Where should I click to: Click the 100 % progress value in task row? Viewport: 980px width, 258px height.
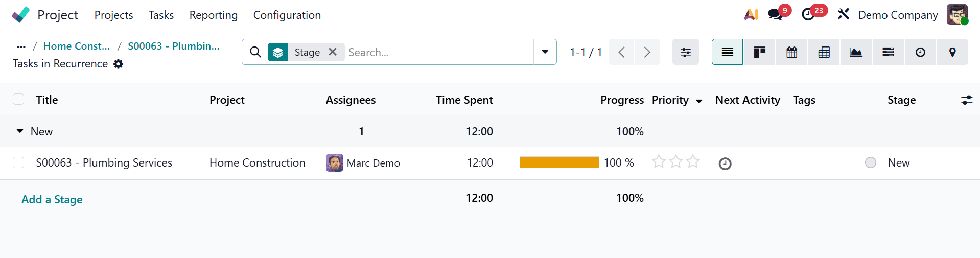coord(619,162)
